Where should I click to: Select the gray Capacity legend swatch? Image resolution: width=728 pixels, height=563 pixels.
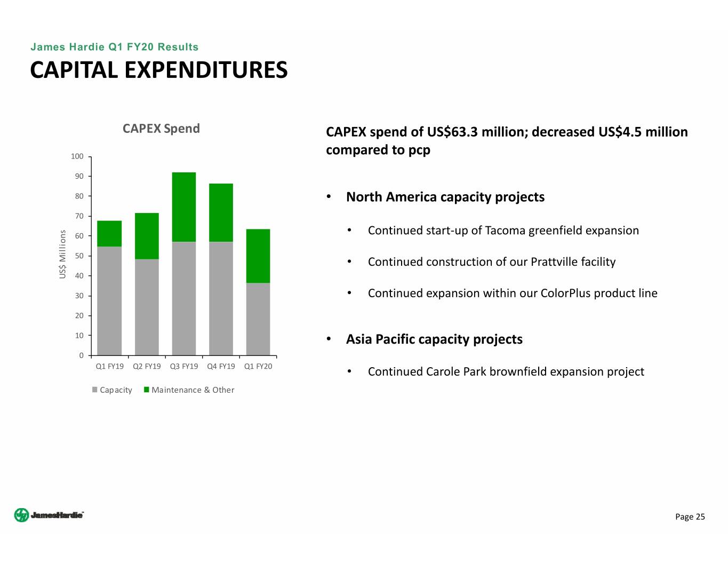point(95,390)
